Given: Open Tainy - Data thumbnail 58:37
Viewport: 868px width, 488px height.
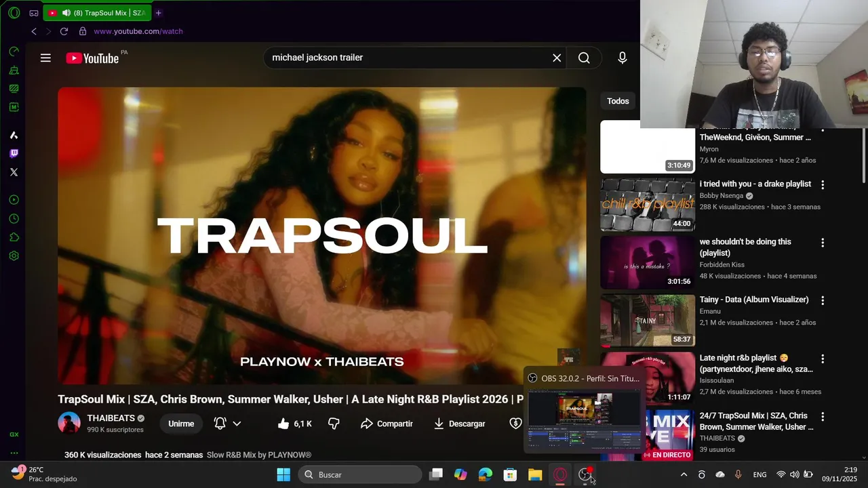Looking at the screenshot, I should [x=648, y=321].
